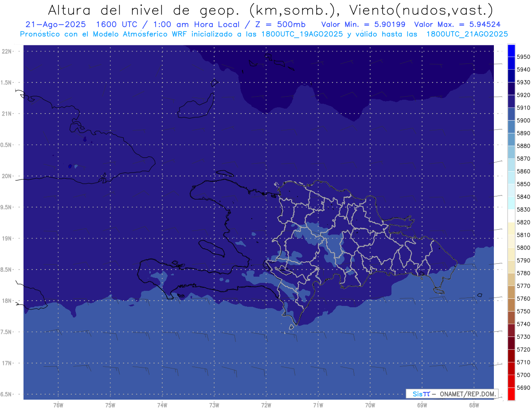Click the pale yellow swatch between 5820 and 5810

pos(511,228)
